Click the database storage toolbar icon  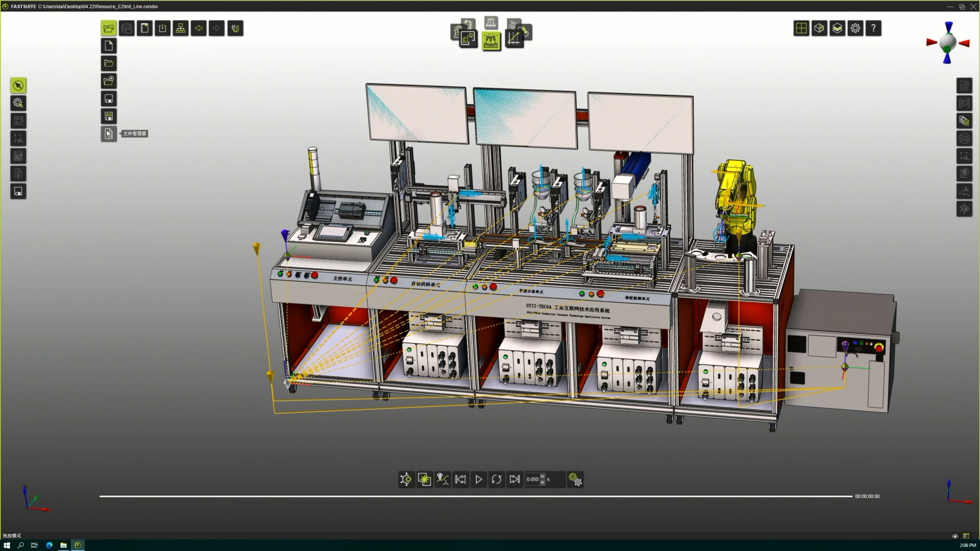[127, 29]
